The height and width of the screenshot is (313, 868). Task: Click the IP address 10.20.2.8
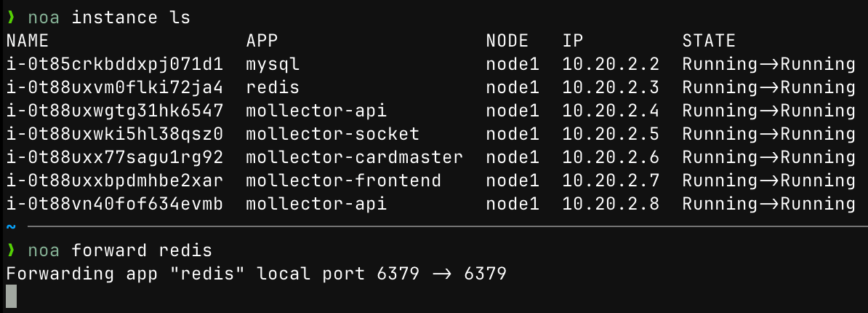611,205
